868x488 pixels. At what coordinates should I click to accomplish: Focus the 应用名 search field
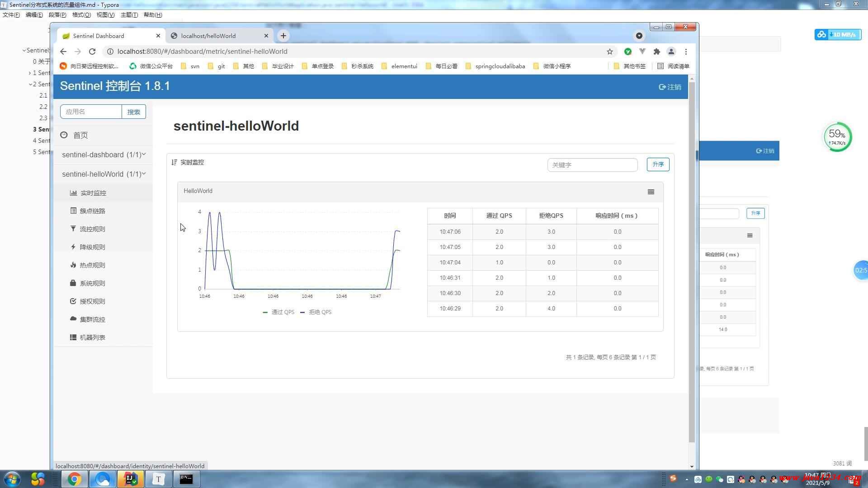tap(91, 112)
